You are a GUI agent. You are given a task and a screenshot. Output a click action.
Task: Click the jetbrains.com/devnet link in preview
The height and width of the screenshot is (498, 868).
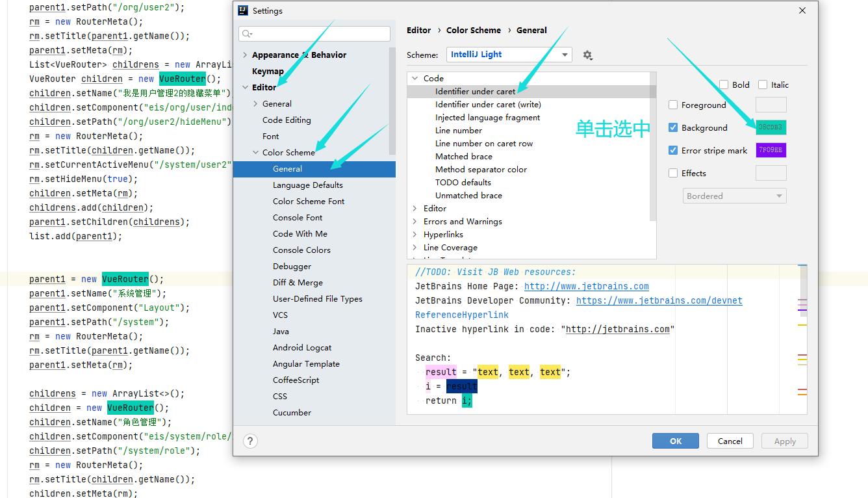659,300
